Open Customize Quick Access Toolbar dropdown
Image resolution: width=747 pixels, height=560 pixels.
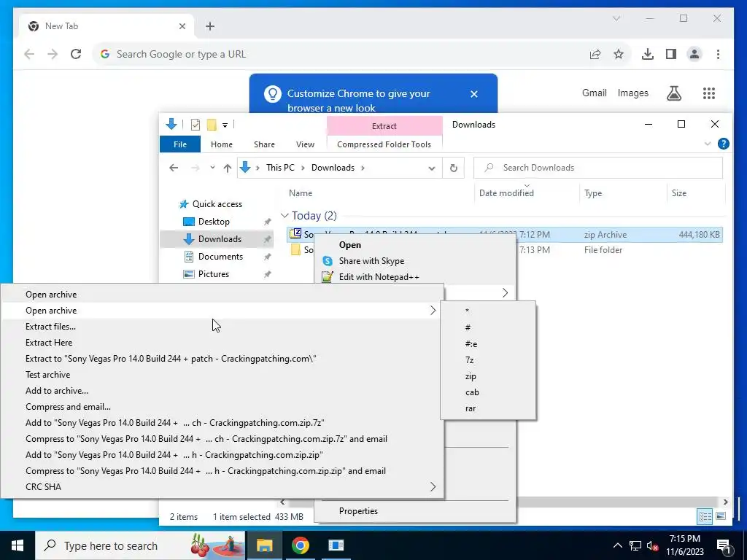225,125
